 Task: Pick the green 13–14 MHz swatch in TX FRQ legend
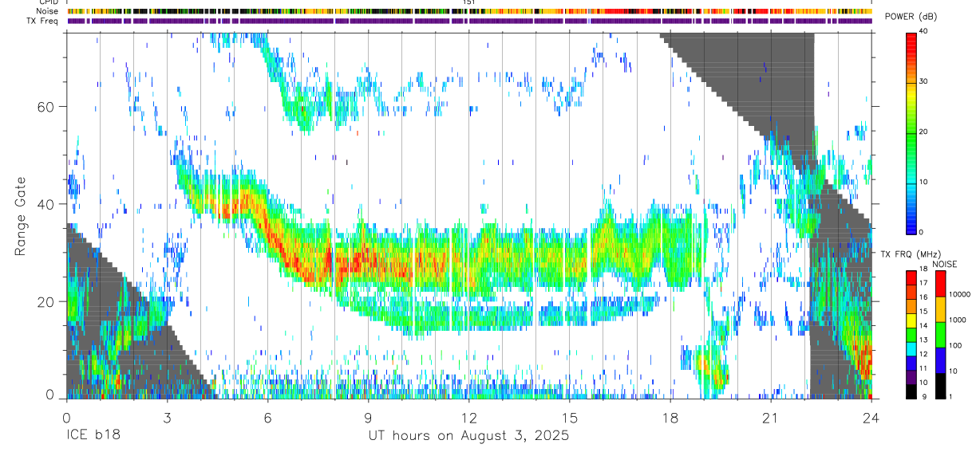tap(911, 335)
